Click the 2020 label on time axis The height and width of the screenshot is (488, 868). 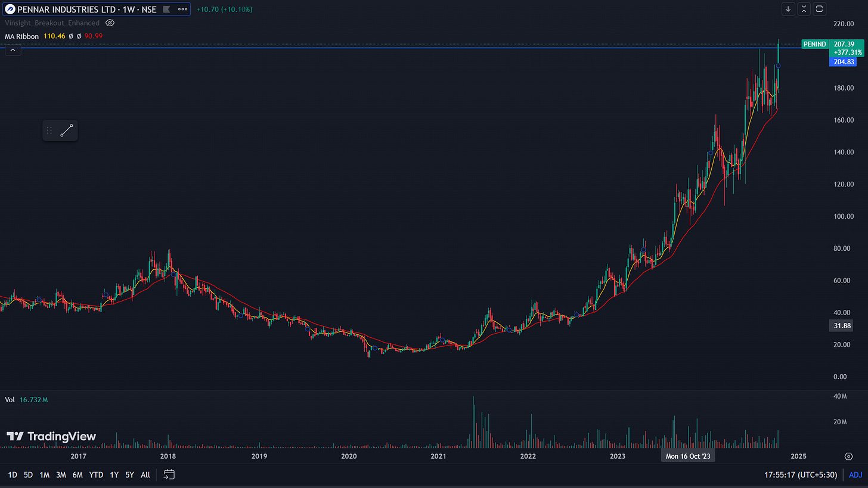(x=349, y=456)
